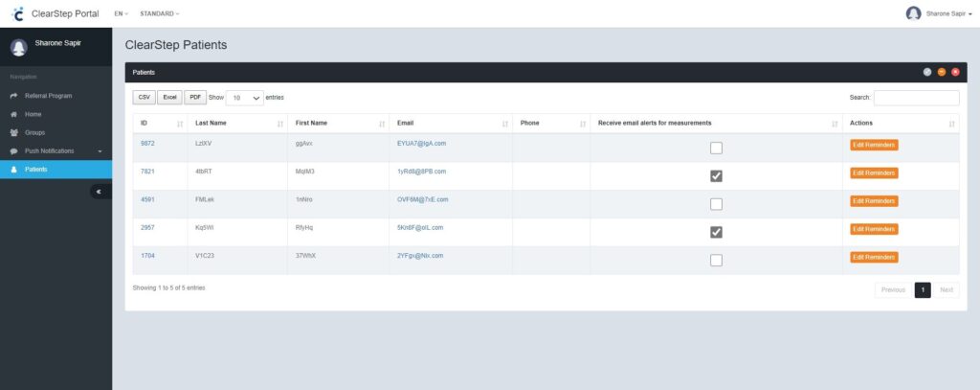The width and height of the screenshot is (980, 390).
Task: Open patient ID 7821 link
Action: (x=147, y=172)
